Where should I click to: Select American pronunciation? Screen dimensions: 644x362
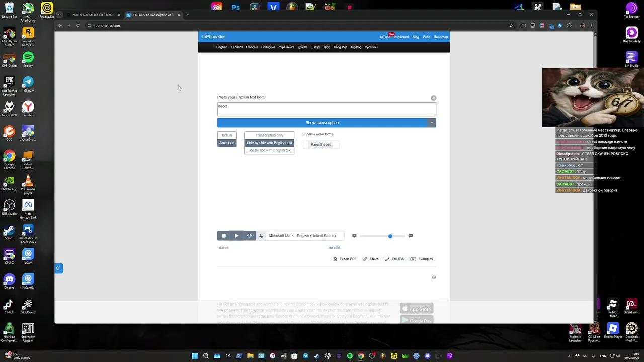click(227, 143)
